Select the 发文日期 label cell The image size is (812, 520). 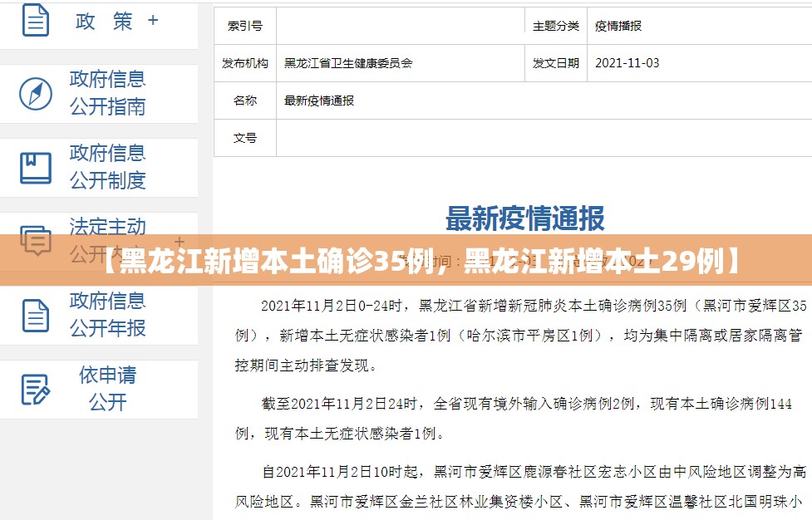[x=556, y=63]
